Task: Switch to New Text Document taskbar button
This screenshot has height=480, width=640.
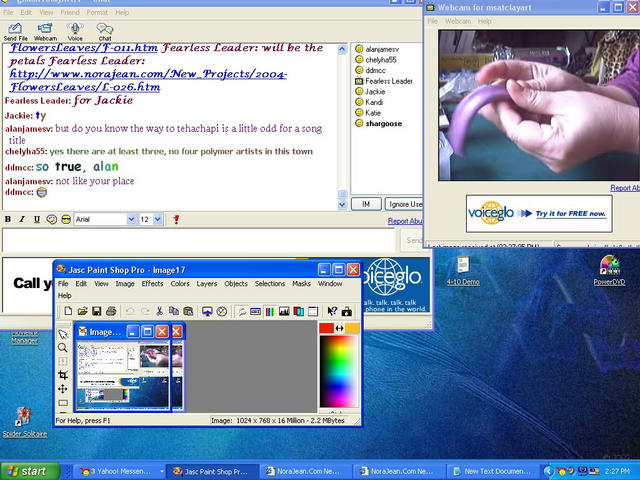Action: tap(493, 471)
